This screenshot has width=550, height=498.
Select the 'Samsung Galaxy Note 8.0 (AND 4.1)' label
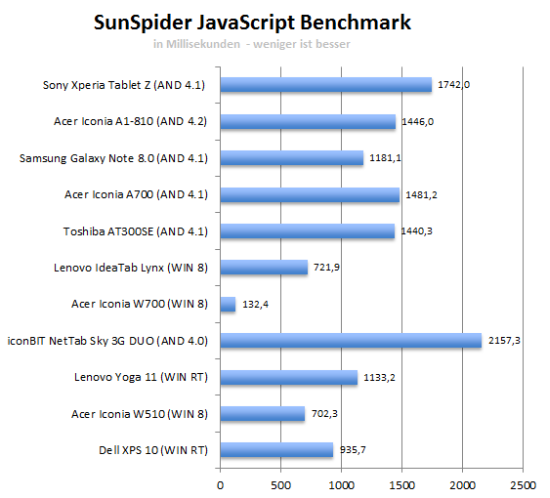113,158
